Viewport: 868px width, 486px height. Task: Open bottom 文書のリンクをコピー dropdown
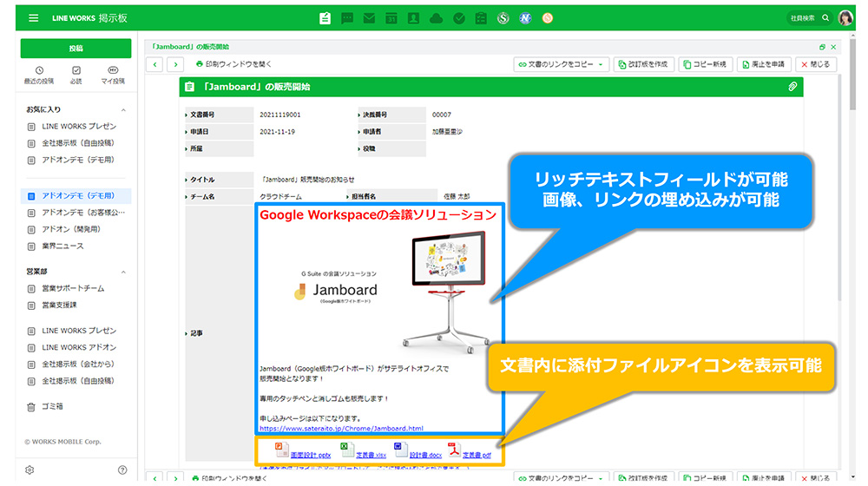point(562,477)
